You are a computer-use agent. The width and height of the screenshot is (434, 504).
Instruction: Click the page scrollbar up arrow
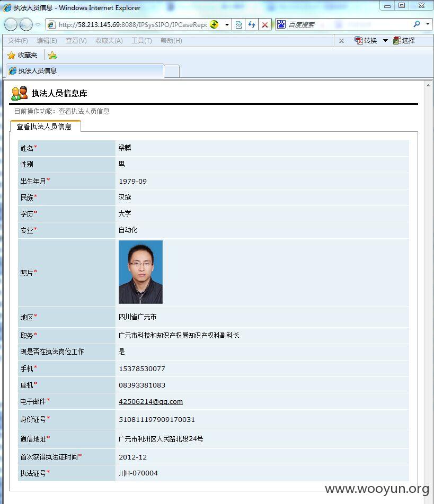[x=428, y=86]
